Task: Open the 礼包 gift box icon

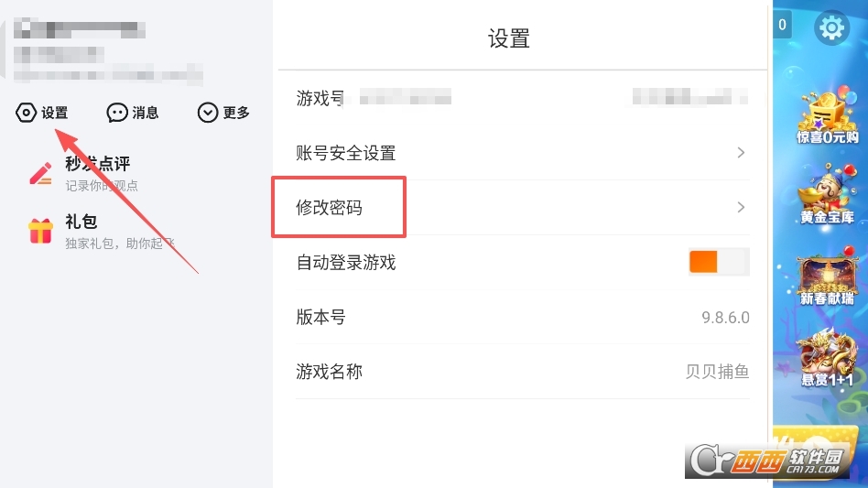Action: pyautogui.click(x=41, y=231)
